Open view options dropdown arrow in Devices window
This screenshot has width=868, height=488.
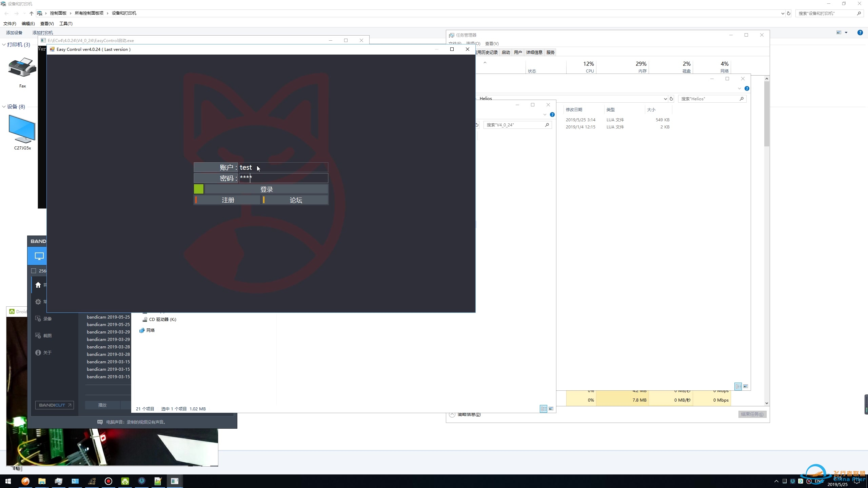coord(846,33)
